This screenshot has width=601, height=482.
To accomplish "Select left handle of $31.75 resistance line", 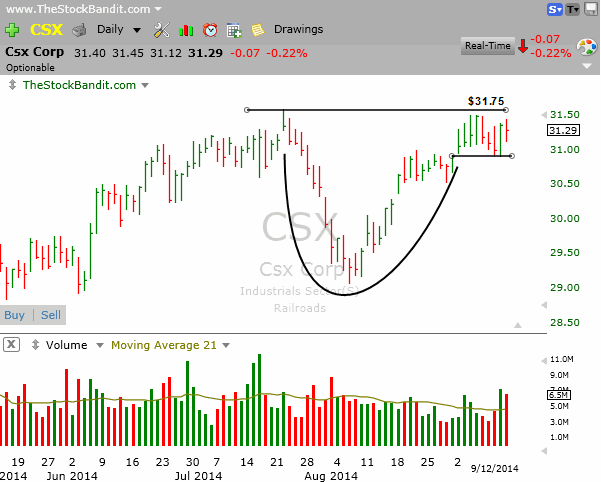I will [247, 110].
